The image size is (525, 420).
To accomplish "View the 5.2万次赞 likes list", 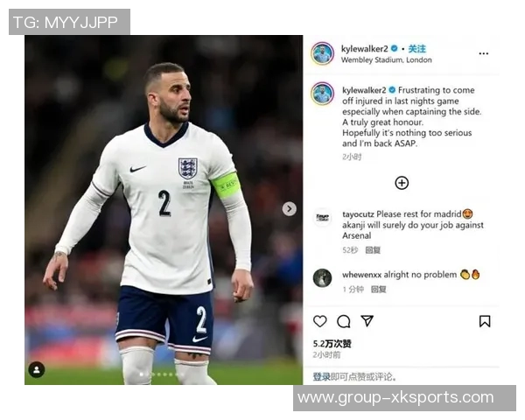I will click(332, 344).
